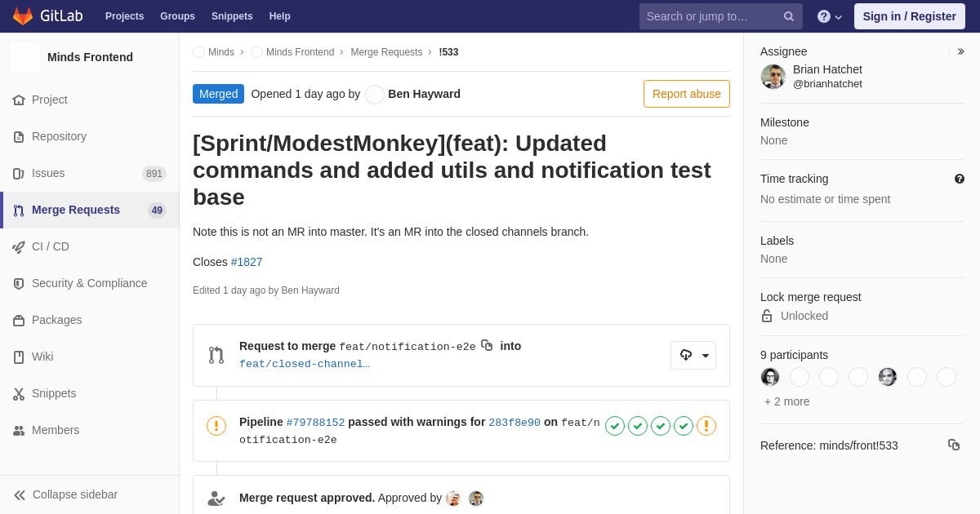This screenshot has height=514, width=980.
Task: Open the download branch dropdown
Action: click(x=693, y=355)
